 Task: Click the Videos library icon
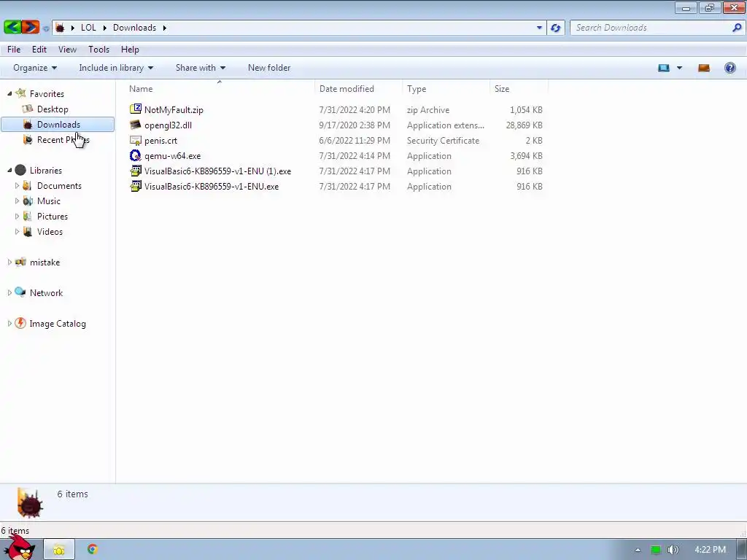point(28,231)
